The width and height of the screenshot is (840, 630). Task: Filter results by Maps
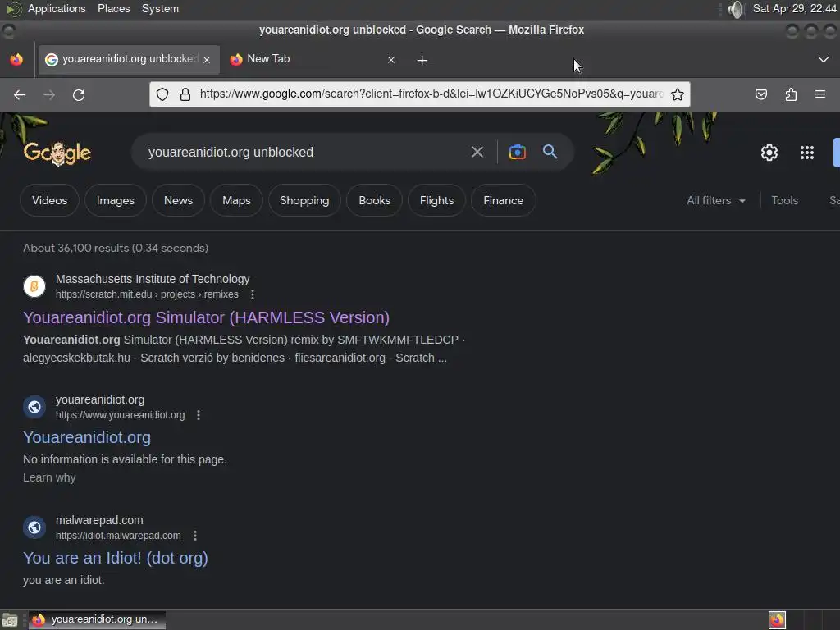coord(236,200)
